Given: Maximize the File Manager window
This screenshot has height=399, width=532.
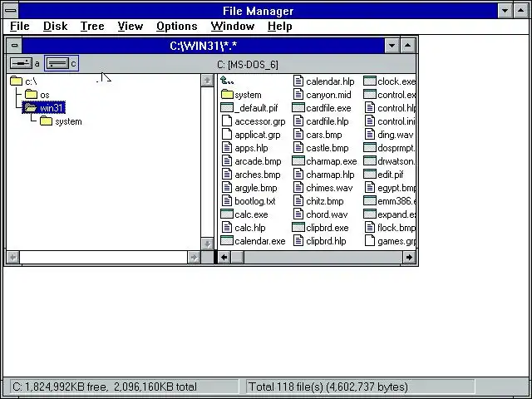Looking at the screenshot, I should (x=521, y=11).
